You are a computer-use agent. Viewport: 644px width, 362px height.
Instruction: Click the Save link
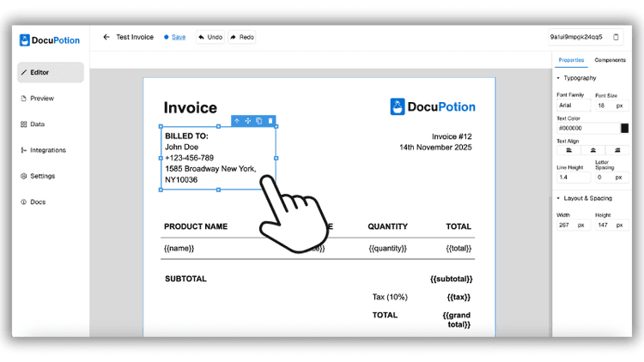click(x=178, y=38)
